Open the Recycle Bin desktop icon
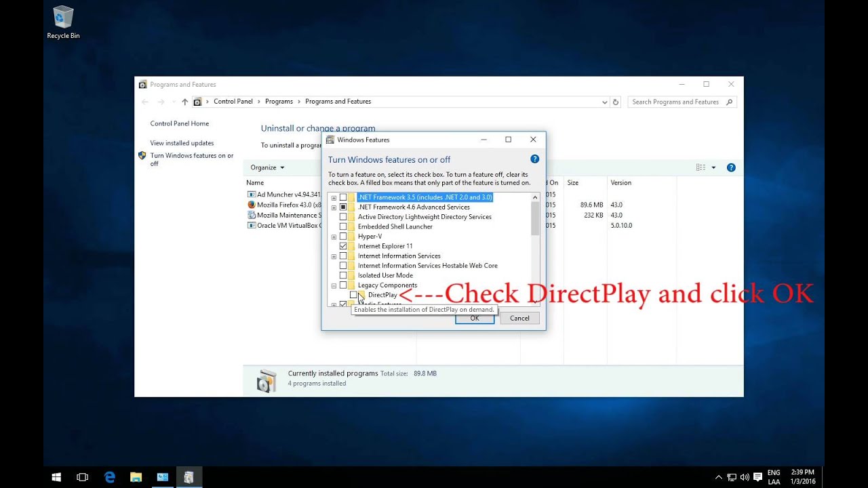This screenshot has width=868, height=488. (x=63, y=22)
